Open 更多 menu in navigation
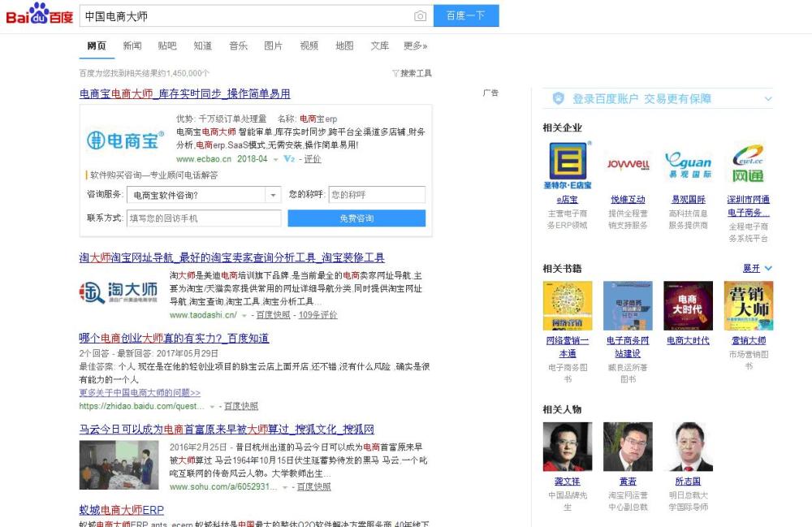 (x=415, y=45)
